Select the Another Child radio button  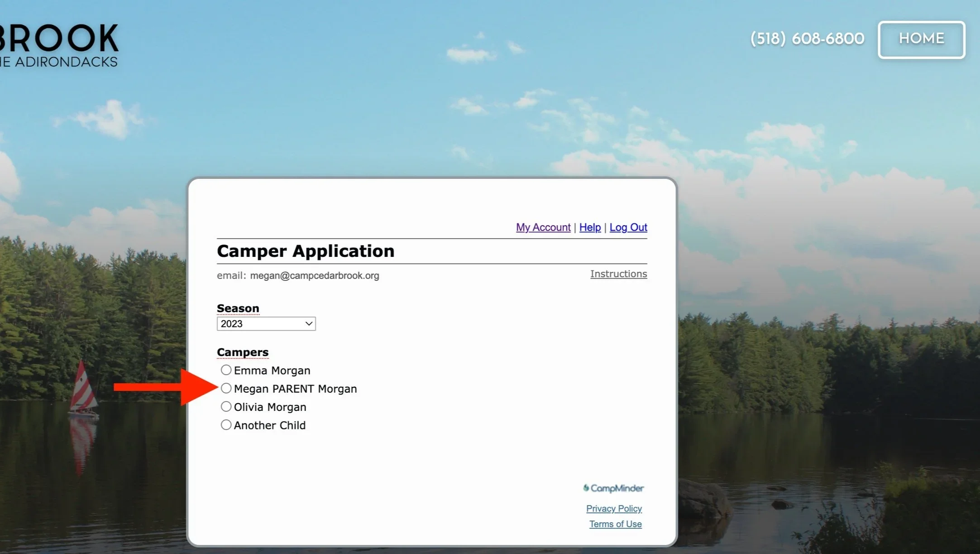coord(226,425)
